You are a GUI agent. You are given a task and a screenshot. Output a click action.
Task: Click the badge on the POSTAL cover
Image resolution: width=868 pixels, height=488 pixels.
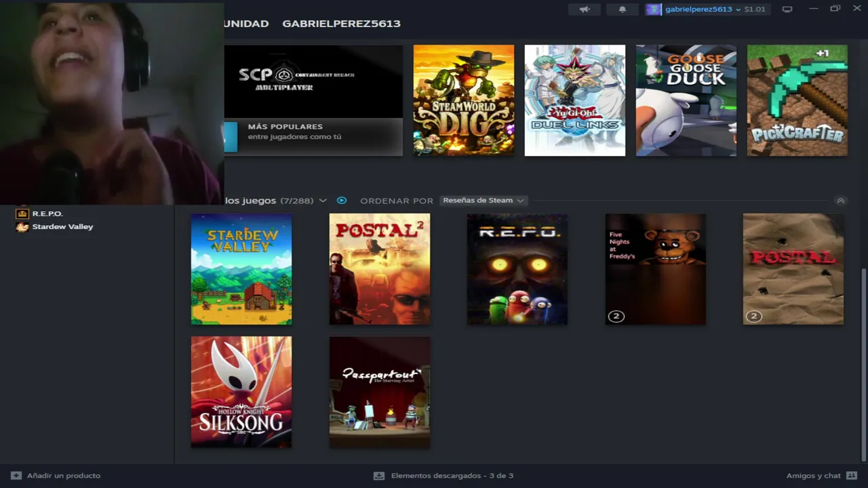pos(754,317)
